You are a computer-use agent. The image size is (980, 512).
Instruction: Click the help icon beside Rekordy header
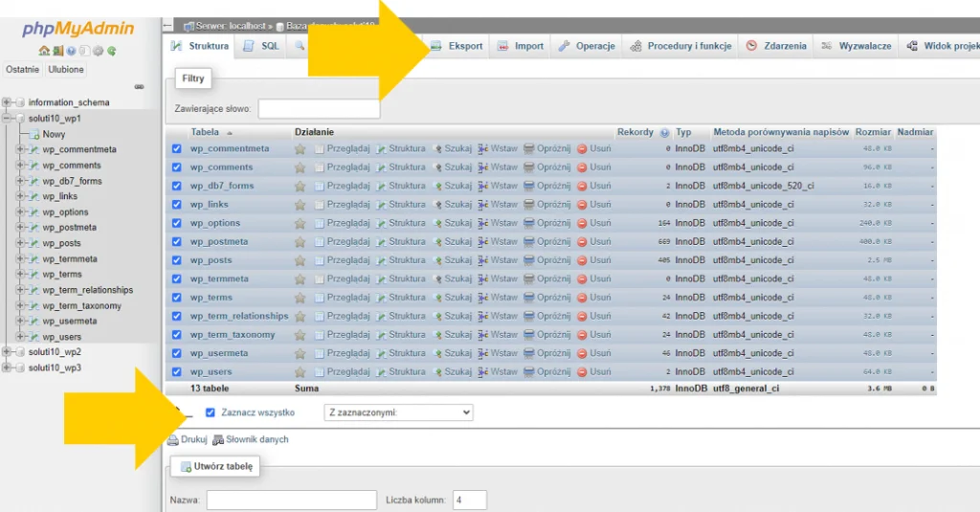click(664, 132)
